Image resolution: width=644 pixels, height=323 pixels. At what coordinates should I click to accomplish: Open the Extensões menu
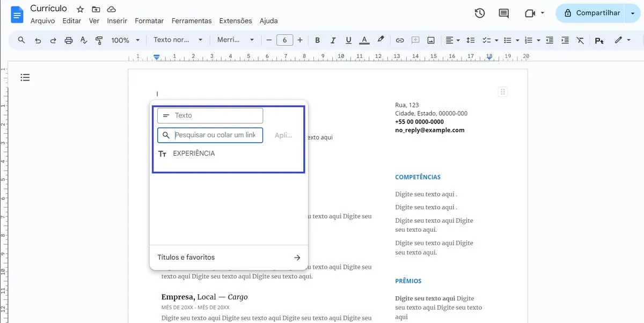[236, 20]
